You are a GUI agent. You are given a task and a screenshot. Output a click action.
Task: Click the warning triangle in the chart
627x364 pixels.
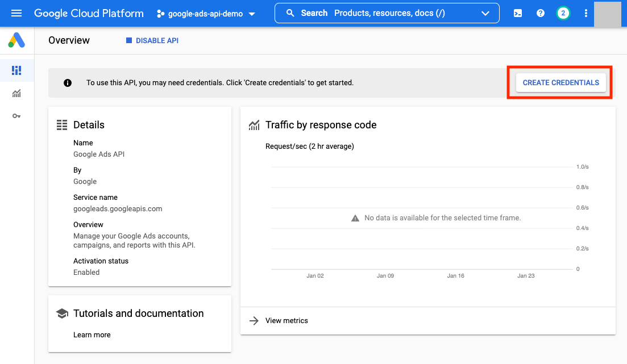pyautogui.click(x=355, y=218)
